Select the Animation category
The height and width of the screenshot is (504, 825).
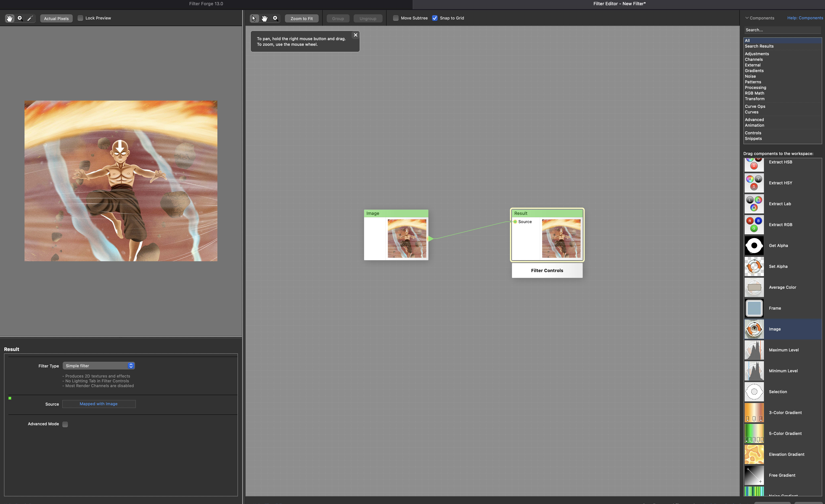(782, 125)
